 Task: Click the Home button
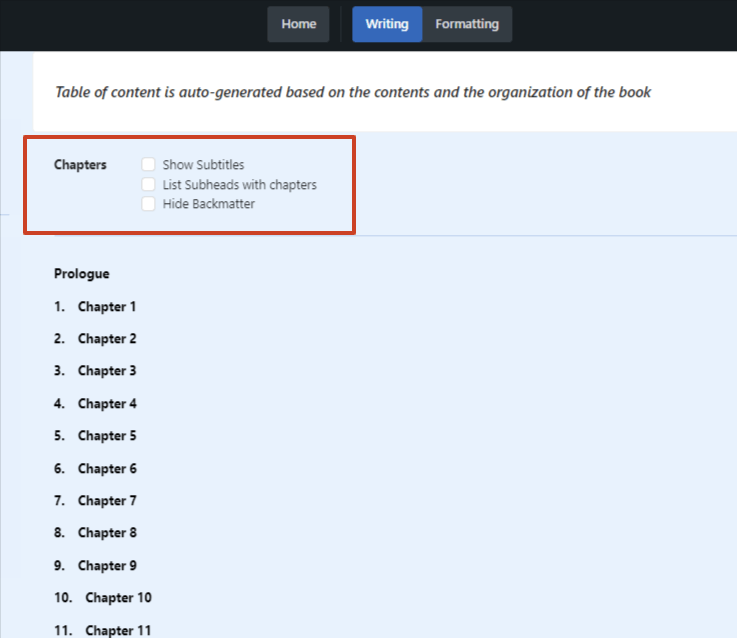[x=298, y=24]
